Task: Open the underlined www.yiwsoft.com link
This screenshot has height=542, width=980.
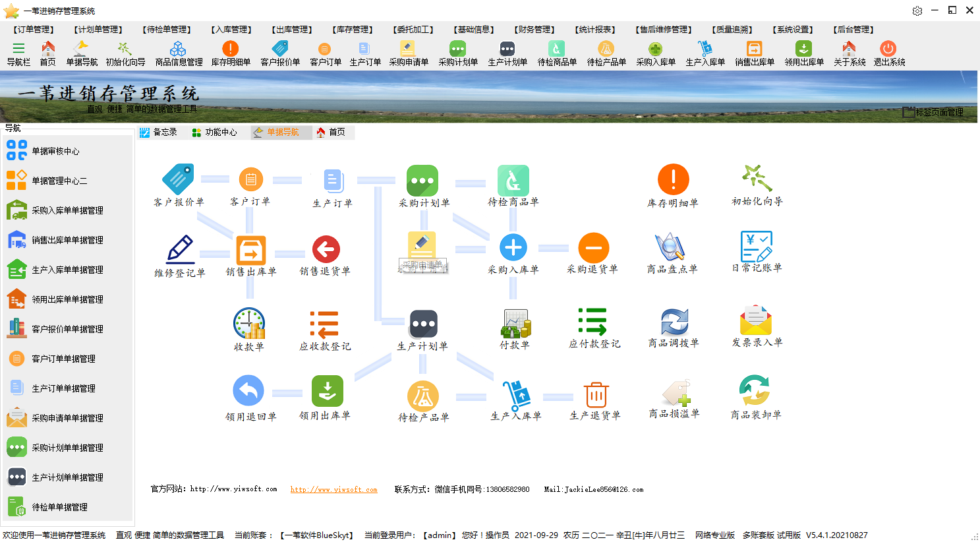Action: click(333, 490)
